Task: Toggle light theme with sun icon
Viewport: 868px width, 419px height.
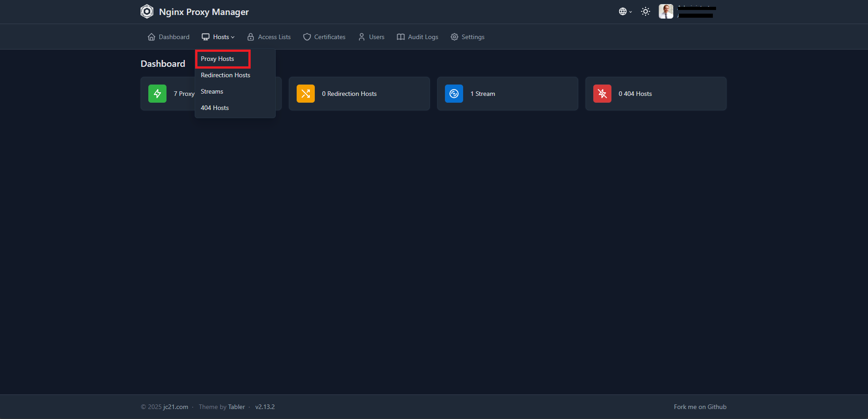Action: 646,11
